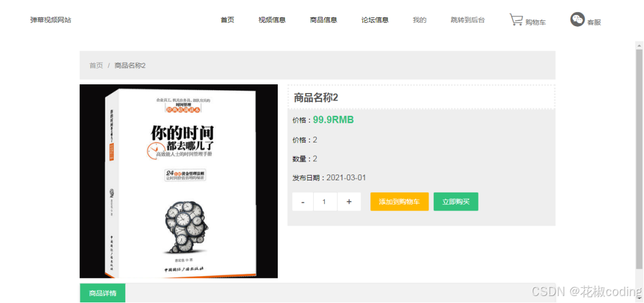
Task: Click the WeChat customer service icon
Action: coord(577,19)
